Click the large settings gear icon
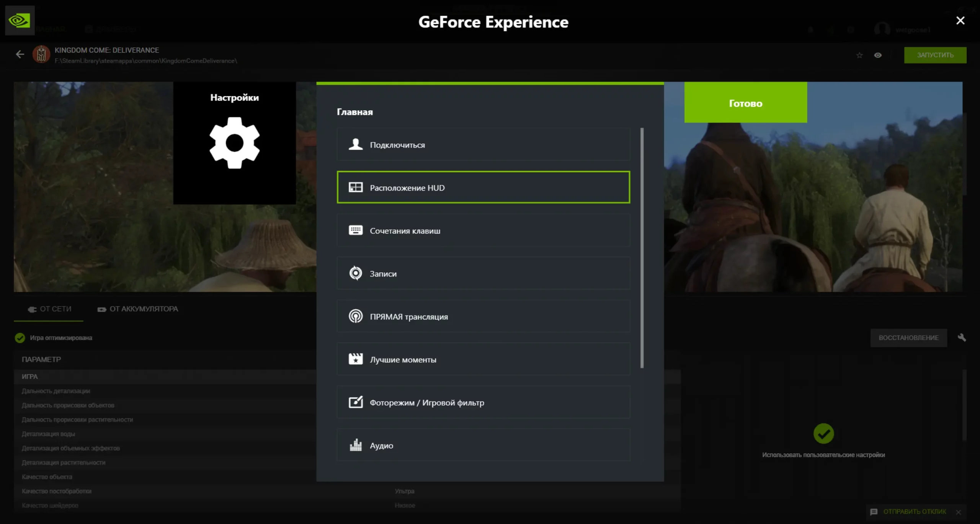Image resolution: width=980 pixels, height=524 pixels. pos(234,143)
